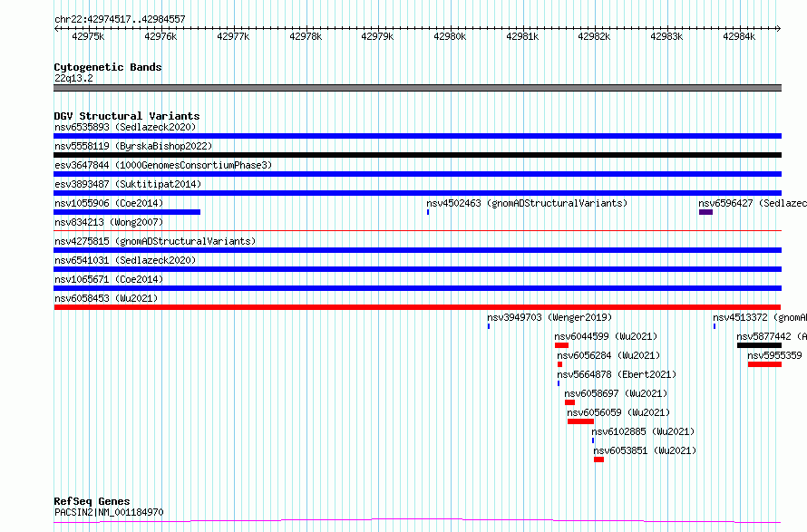Select the nsv6596427 variant label
Viewport: 807px width, 532px height.
(x=753, y=203)
